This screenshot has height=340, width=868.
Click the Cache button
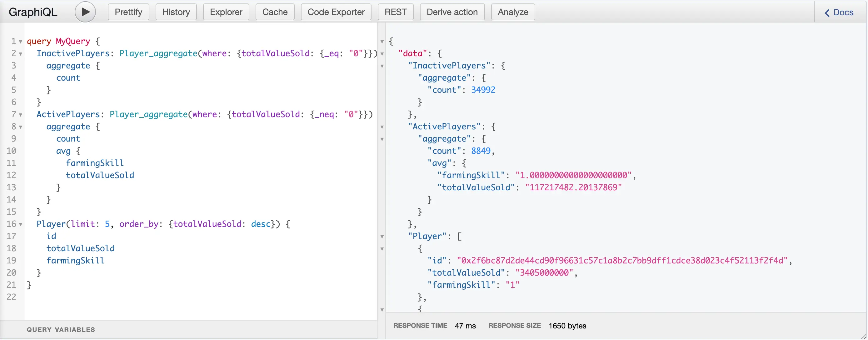click(275, 12)
